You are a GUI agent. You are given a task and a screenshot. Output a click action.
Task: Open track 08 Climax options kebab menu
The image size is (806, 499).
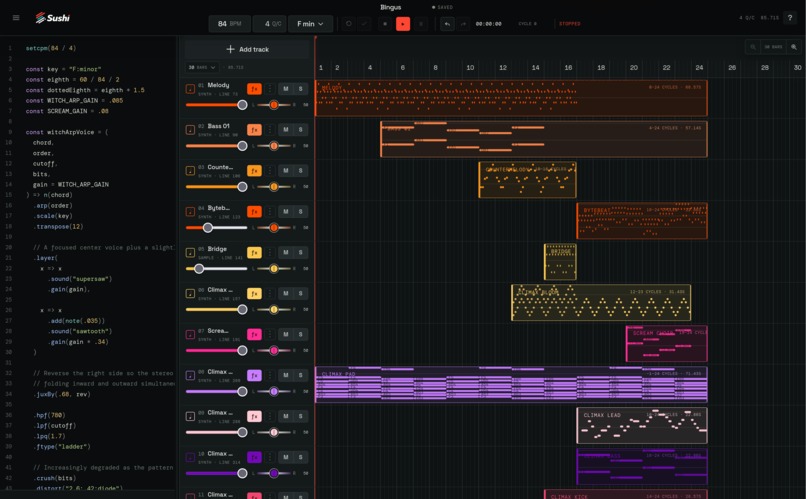coord(270,375)
